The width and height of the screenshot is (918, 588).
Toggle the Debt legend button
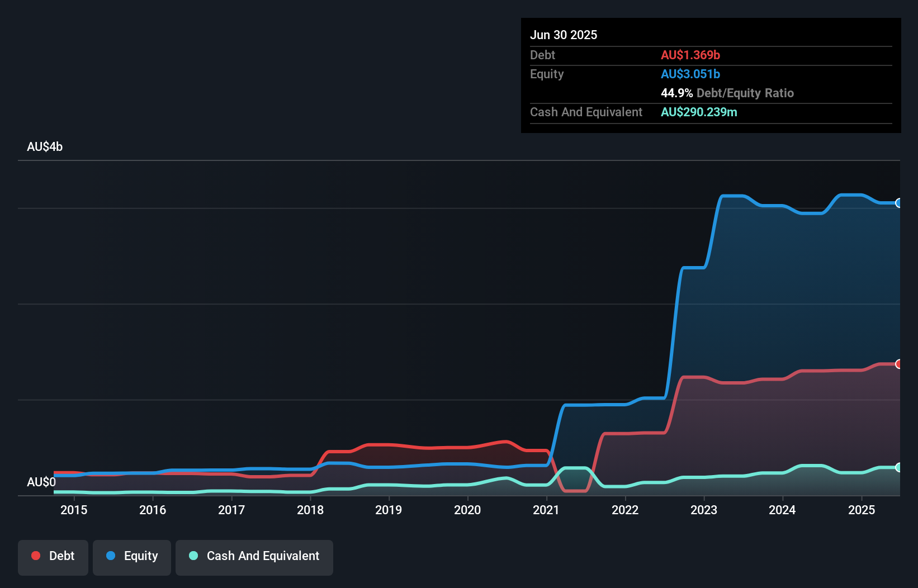[x=53, y=557]
